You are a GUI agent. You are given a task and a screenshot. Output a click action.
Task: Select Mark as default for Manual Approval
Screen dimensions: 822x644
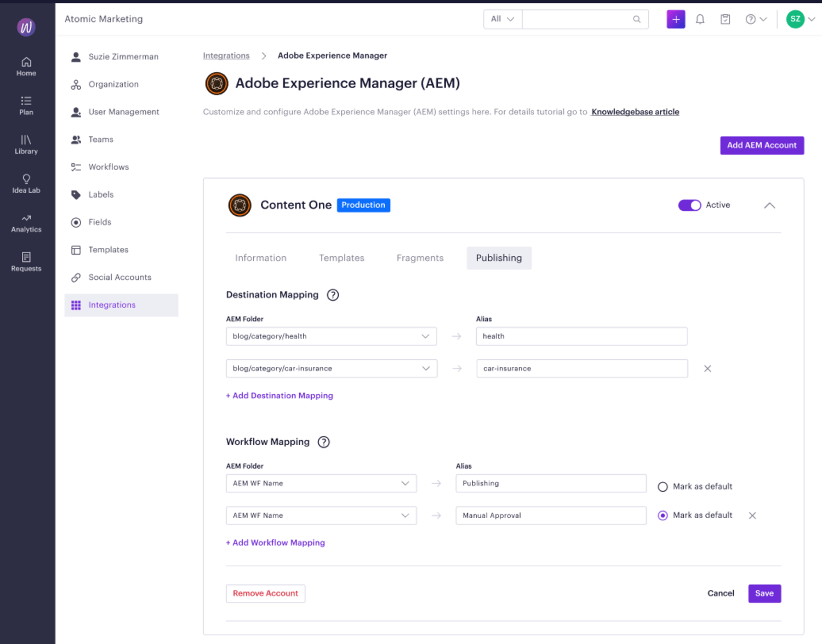(663, 515)
